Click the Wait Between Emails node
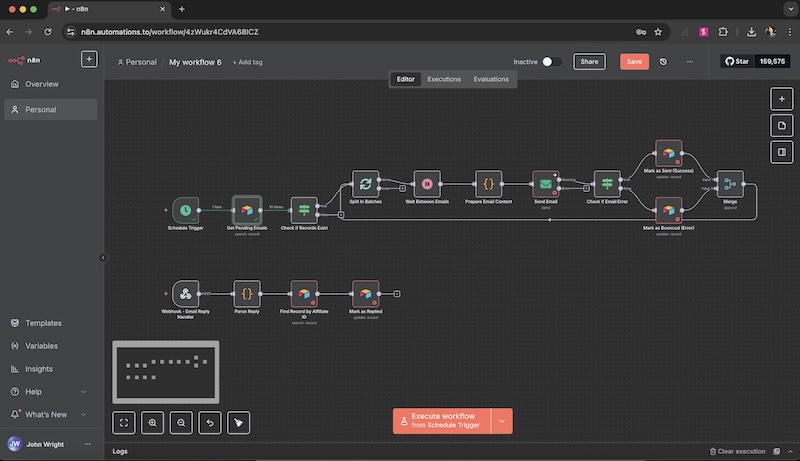Screen dimensions: 800x461 tap(426, 184)
